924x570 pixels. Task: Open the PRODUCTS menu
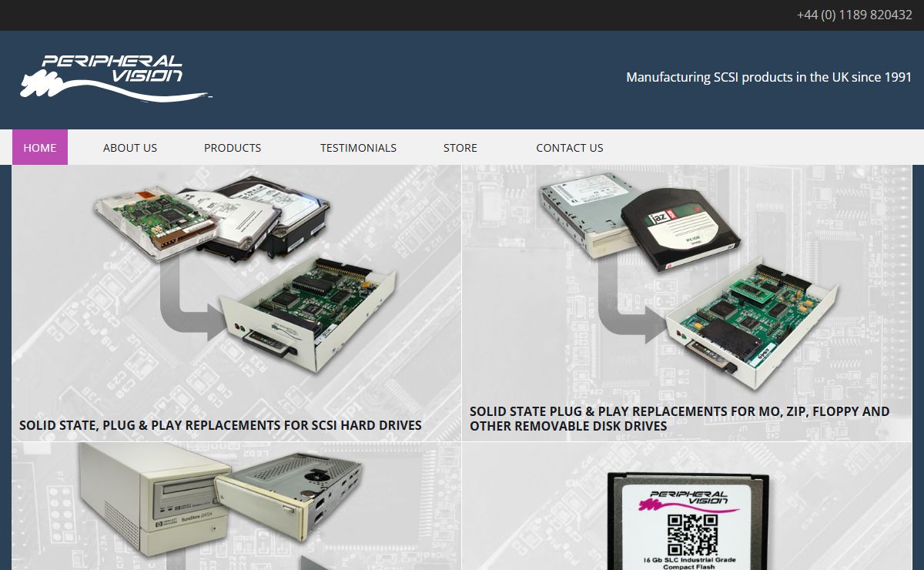click(x=233, y=147)
